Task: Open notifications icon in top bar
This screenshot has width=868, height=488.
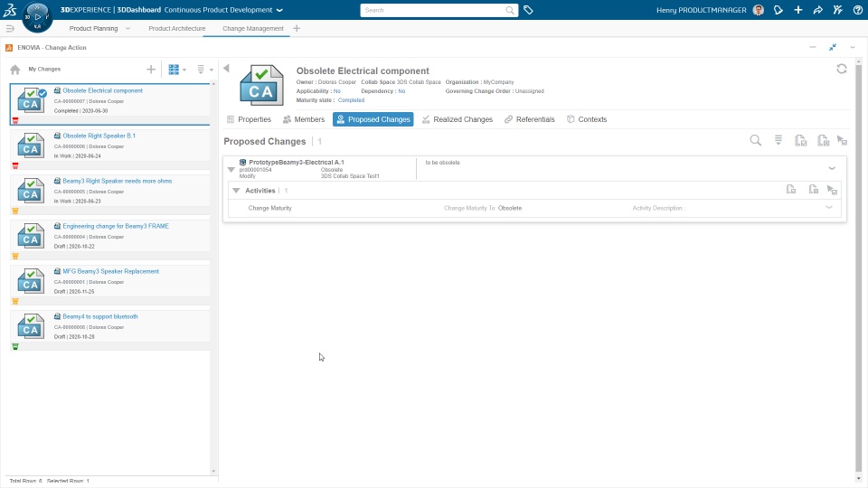Action: tap(778, 10)
